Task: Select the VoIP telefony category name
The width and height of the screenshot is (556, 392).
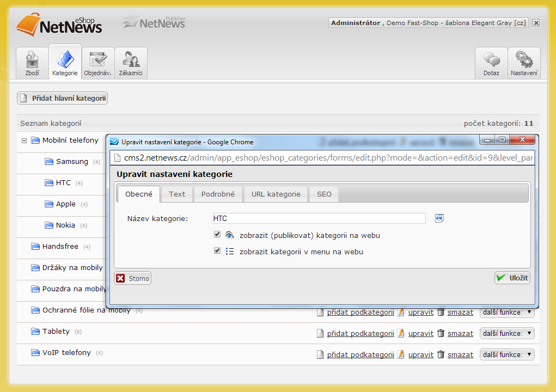Action: pyautogui.click(x=66, y=353)
